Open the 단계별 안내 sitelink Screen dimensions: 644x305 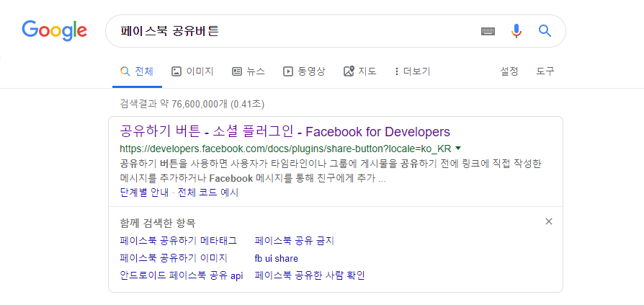(x=144, y=193)
